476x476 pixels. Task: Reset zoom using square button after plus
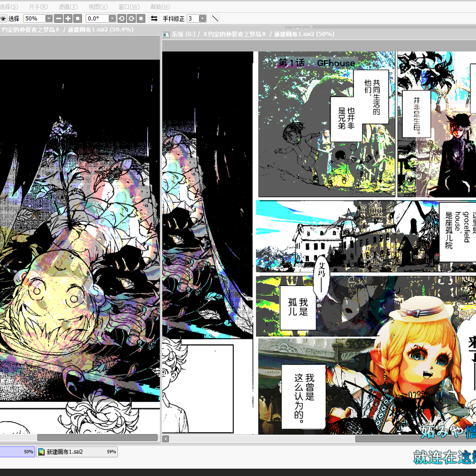pos(78,19)
